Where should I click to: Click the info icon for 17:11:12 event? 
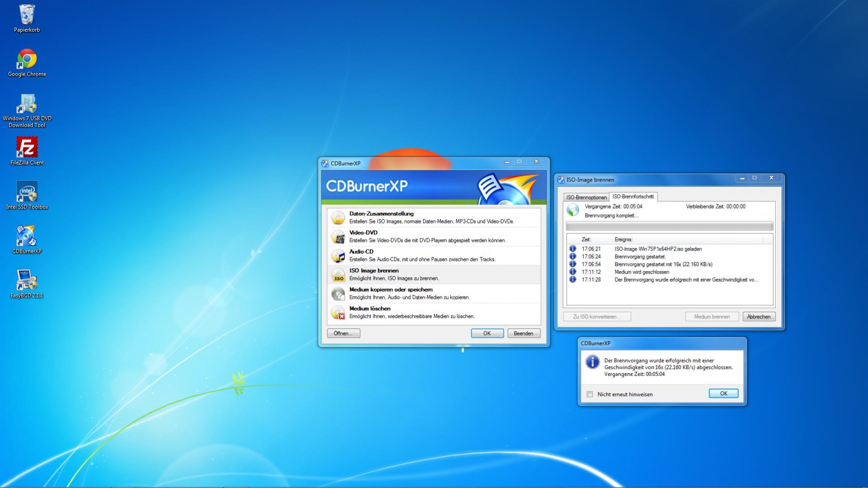tap(572, 272)
